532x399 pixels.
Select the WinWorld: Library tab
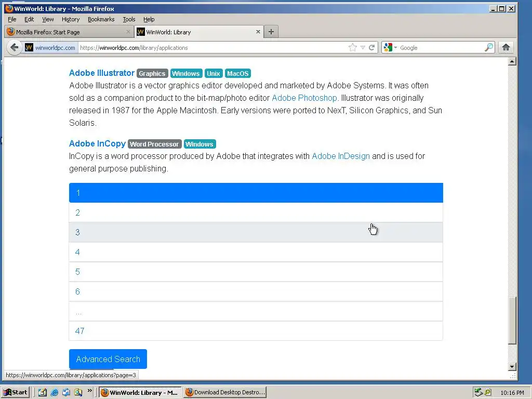pyautogui.click(x=199, y=32)
